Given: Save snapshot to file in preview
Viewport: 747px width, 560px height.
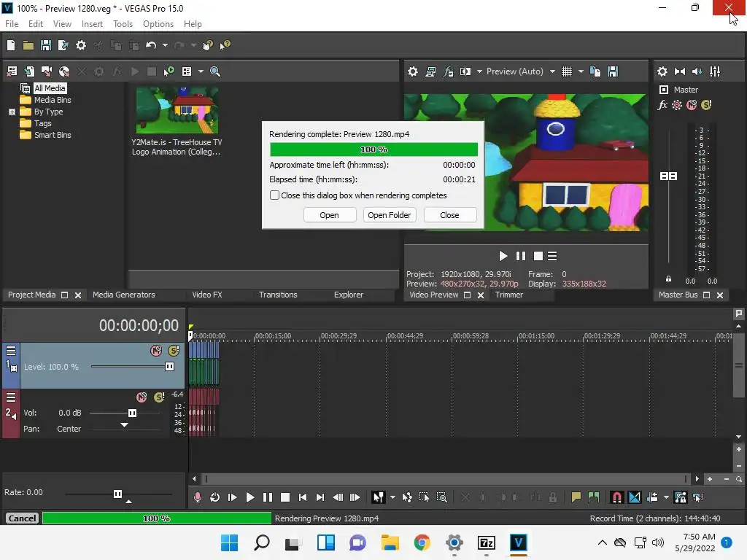Looking at the screenshot, I should pos(613,71).
